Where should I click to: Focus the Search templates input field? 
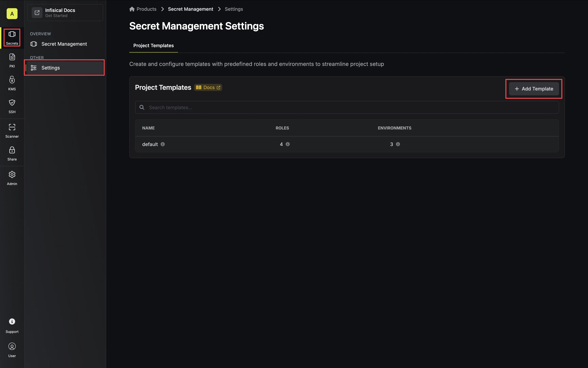click(347, 107)
